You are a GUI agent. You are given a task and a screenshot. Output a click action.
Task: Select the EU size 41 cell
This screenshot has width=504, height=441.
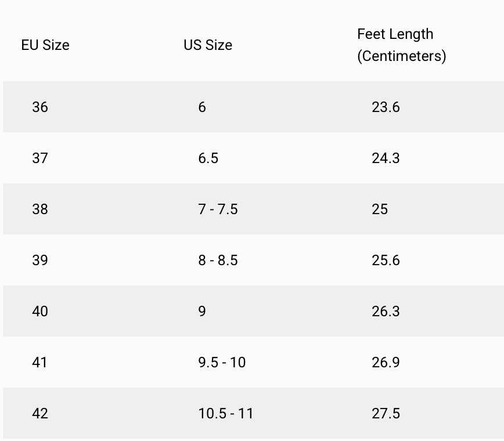tap(40, 363)
